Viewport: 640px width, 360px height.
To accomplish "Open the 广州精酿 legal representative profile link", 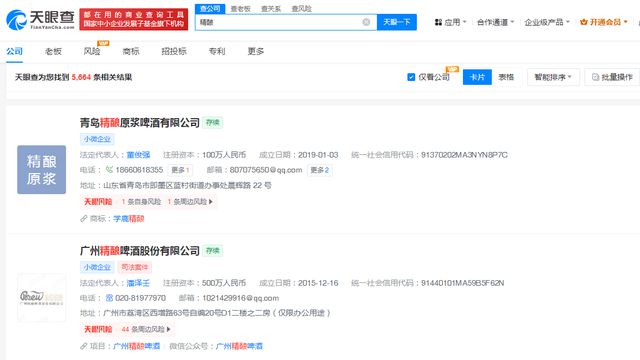I will (x=138, y=283).
